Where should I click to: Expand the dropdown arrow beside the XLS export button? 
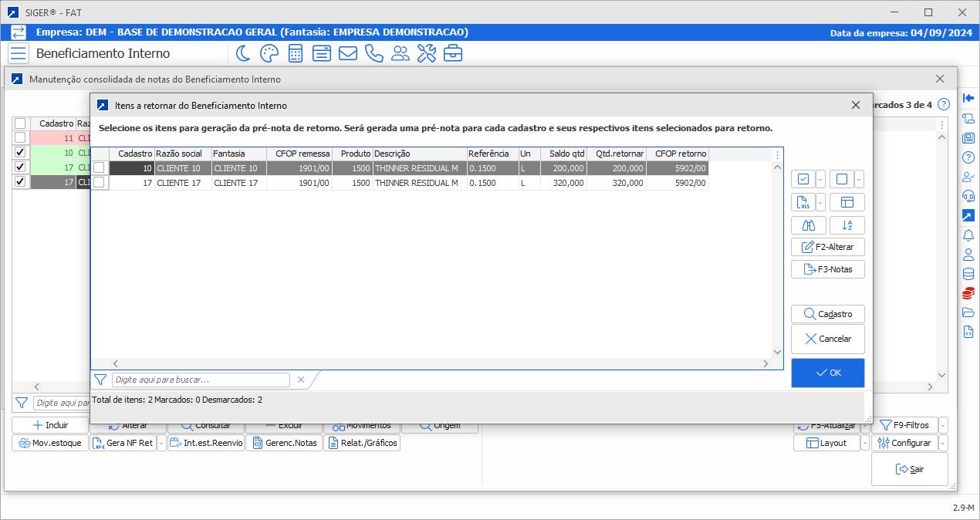click(x=820, y=203)
